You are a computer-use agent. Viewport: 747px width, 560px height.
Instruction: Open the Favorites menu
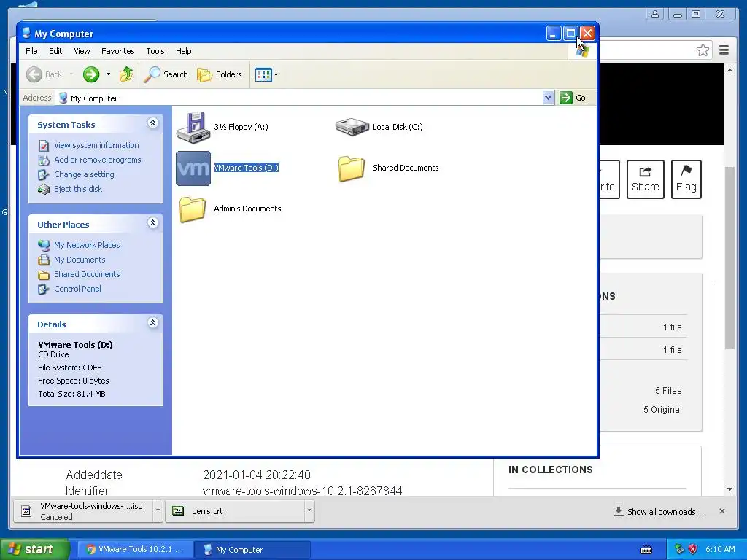[x=117, y=51]
